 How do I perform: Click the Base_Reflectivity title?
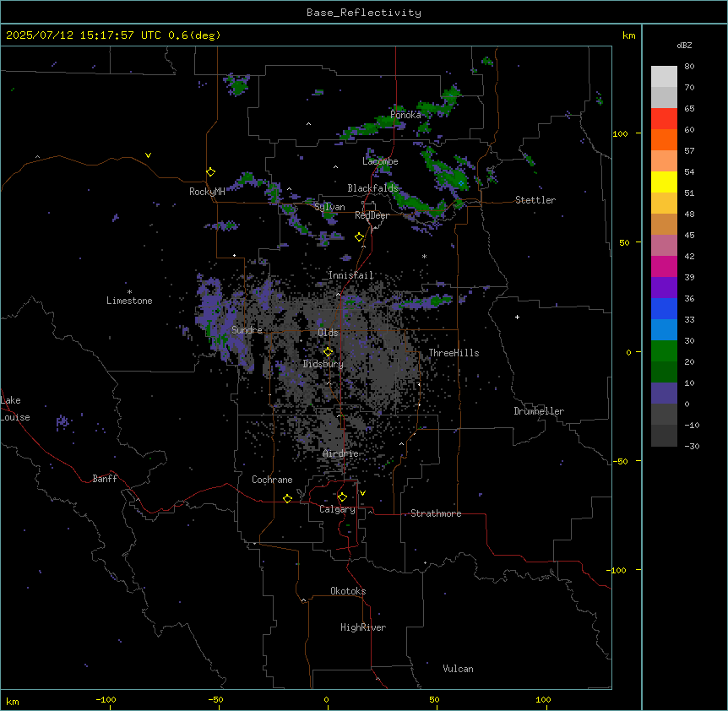pyautogui.click(x=364, y=13)
